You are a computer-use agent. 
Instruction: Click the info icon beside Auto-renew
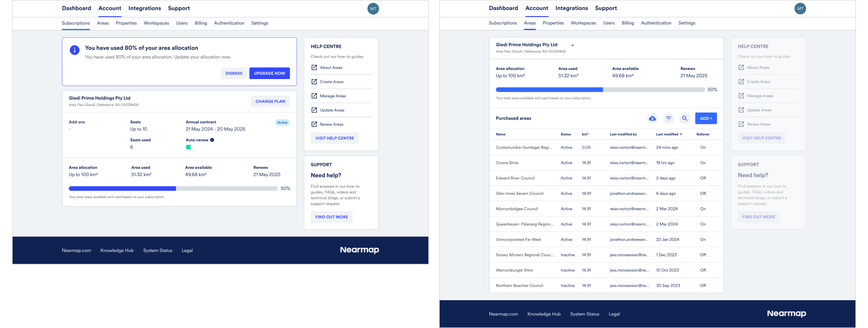click(212, 140)
